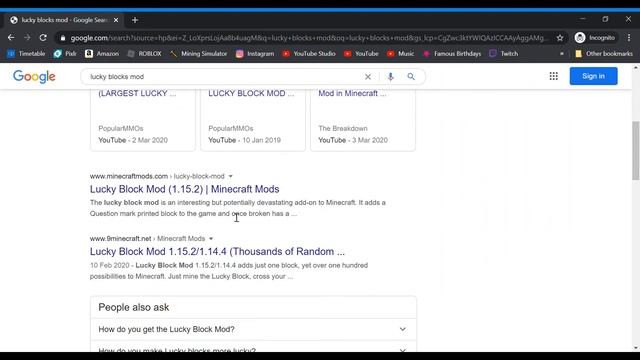Open the Music bookmark
This screenshot has width=640, height=360.
click(x=401, y=53)
